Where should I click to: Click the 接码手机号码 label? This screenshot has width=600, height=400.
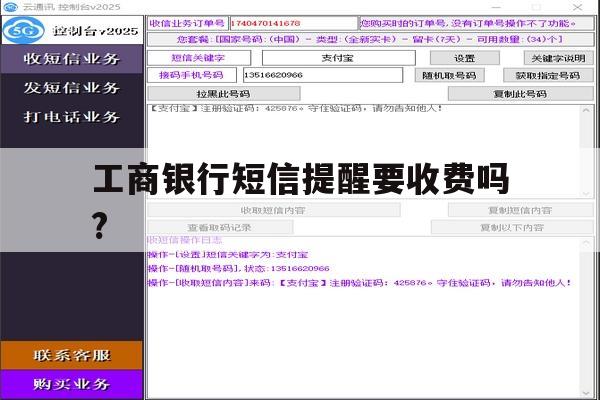(x=192, y=75)
